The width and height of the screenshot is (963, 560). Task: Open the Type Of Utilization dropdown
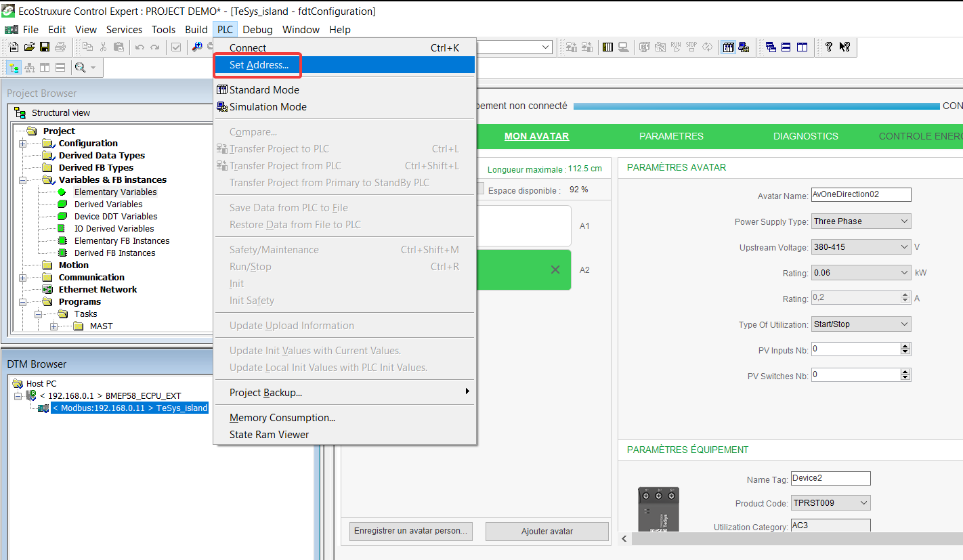coord(905,324)
